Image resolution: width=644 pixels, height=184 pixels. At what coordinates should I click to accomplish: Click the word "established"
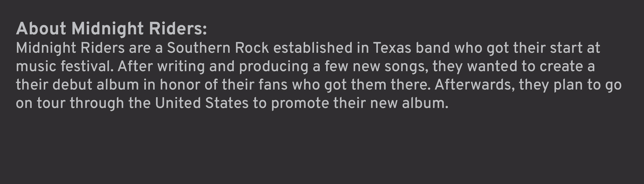[x=313, y=48]
